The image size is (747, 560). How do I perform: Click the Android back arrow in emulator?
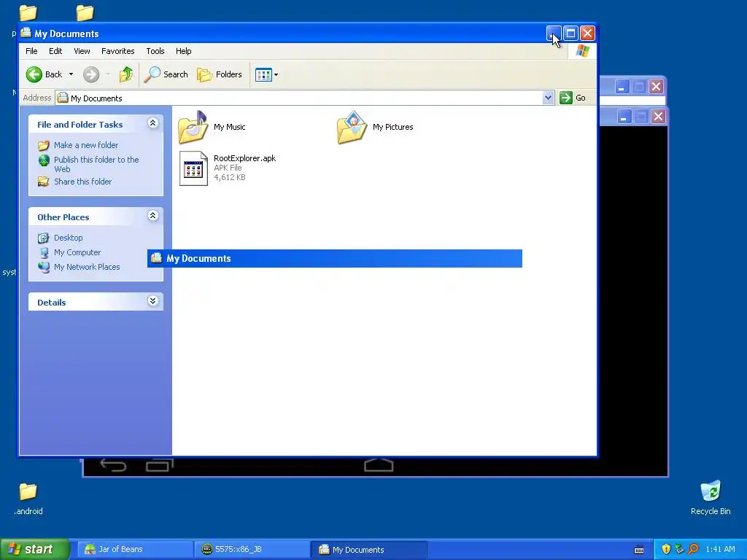point(113,464)
